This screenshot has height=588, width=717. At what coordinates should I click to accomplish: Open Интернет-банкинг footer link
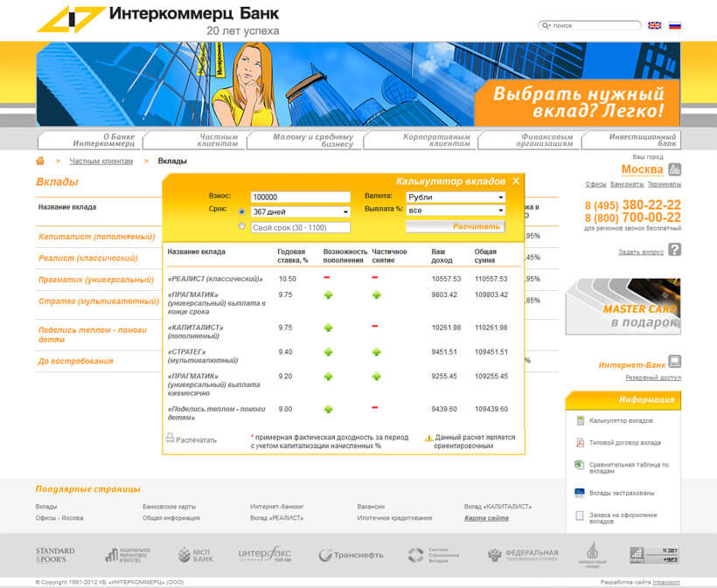(276, 507)
